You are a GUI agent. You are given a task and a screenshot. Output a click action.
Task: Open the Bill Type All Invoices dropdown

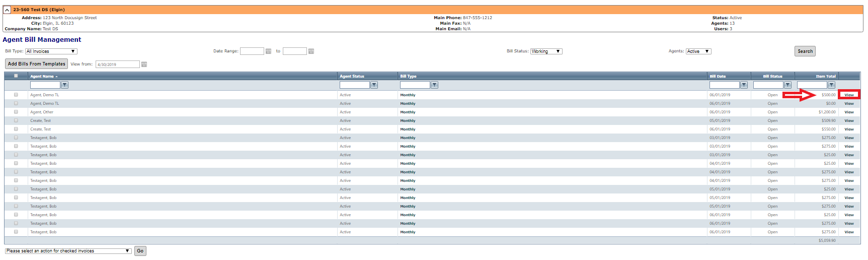coord(51,51)
